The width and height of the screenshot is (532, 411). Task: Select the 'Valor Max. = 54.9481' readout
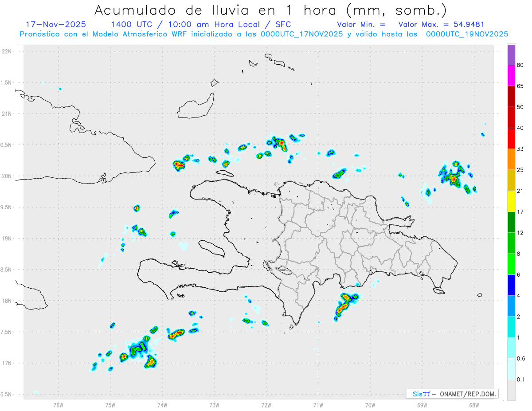[441, 24]
